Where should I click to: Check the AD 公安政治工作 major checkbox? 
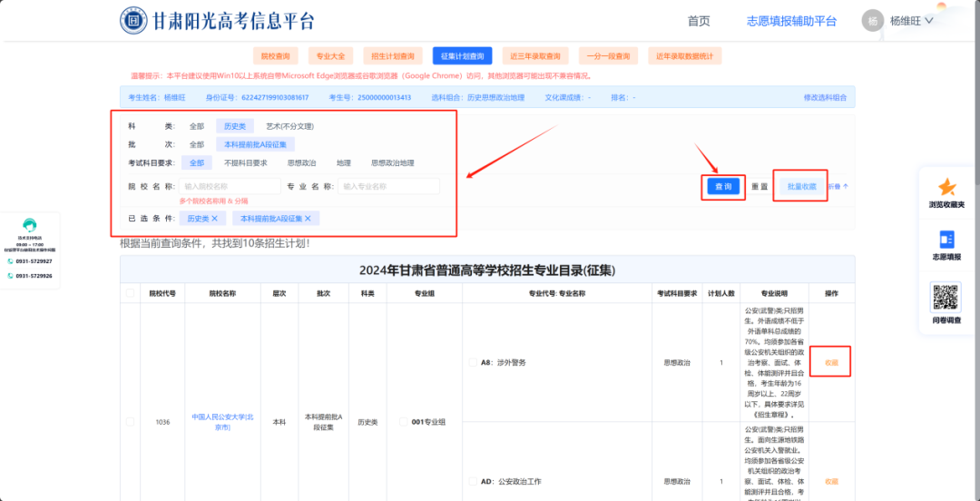[473, 482]
